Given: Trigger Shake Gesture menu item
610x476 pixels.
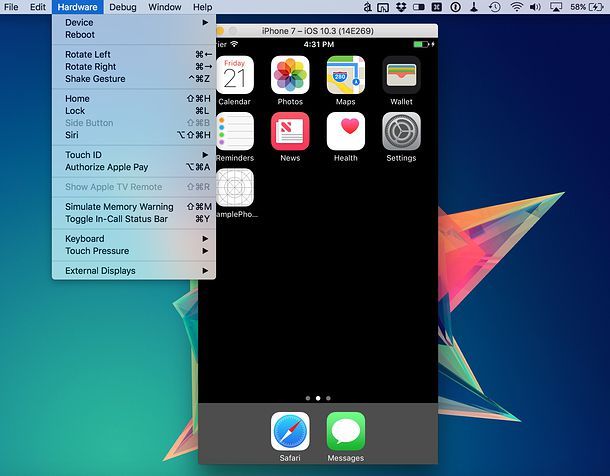Looking at the screenshot, I should point(134,79).
